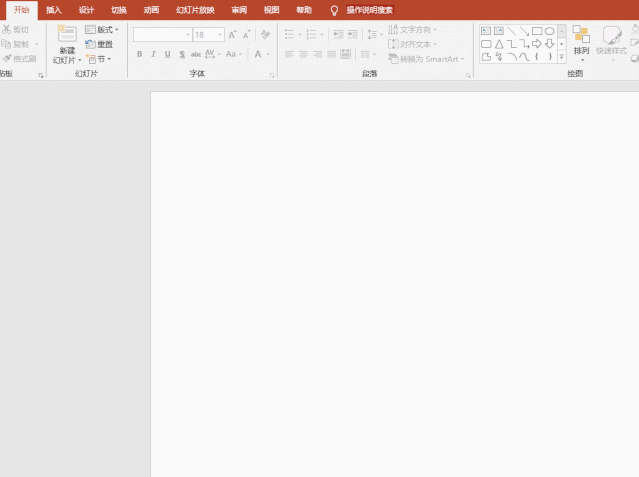The image size is (639, 477).
Task: Open the font size dropdown
Action: 219,35
